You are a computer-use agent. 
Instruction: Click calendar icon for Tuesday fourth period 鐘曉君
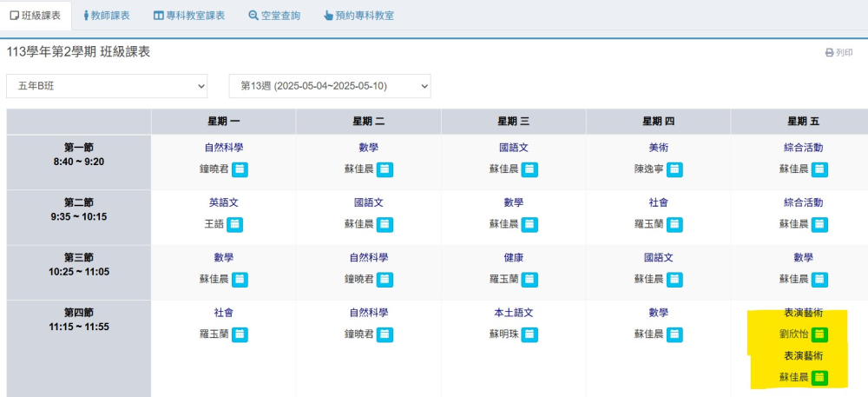tap(385, 334)
